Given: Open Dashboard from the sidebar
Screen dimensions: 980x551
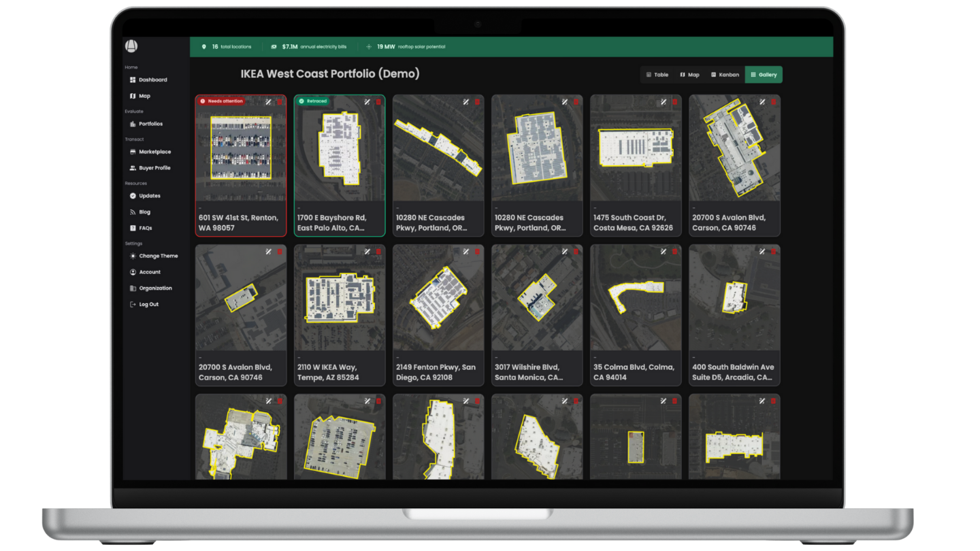Looking at the screenshot, I should [x=152, y=80].
